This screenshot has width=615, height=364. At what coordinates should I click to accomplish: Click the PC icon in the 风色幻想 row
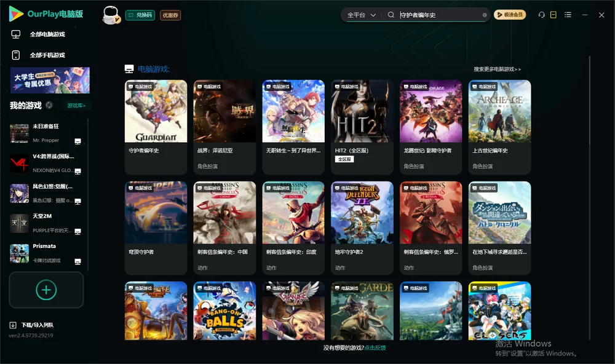coord(77,201)
